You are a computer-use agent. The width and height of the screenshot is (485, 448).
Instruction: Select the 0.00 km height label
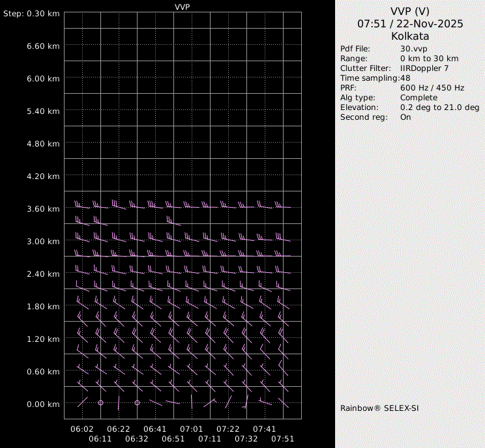pos(43,404)
